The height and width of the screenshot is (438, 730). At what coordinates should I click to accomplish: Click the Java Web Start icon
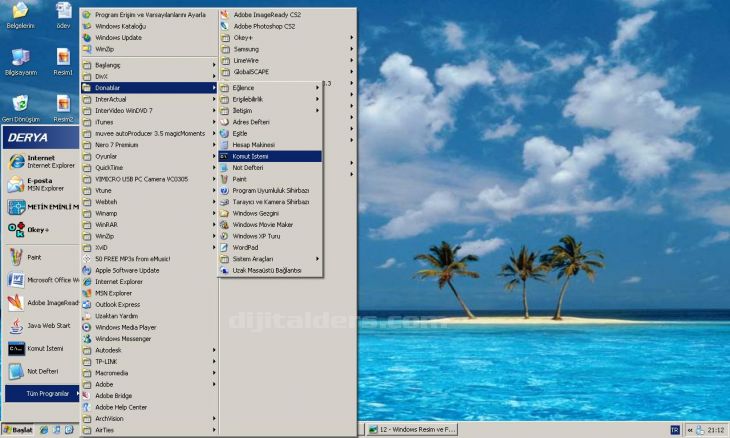[x=16, y=326]
